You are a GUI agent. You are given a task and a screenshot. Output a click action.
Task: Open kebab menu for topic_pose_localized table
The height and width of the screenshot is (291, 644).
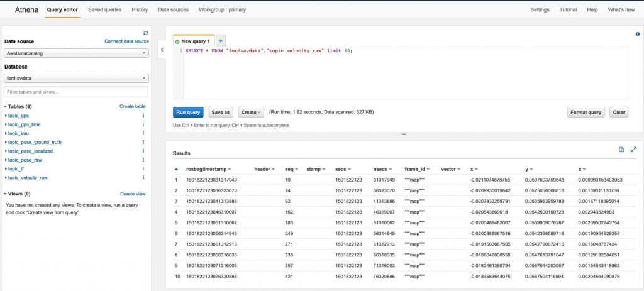click(143, 151)
